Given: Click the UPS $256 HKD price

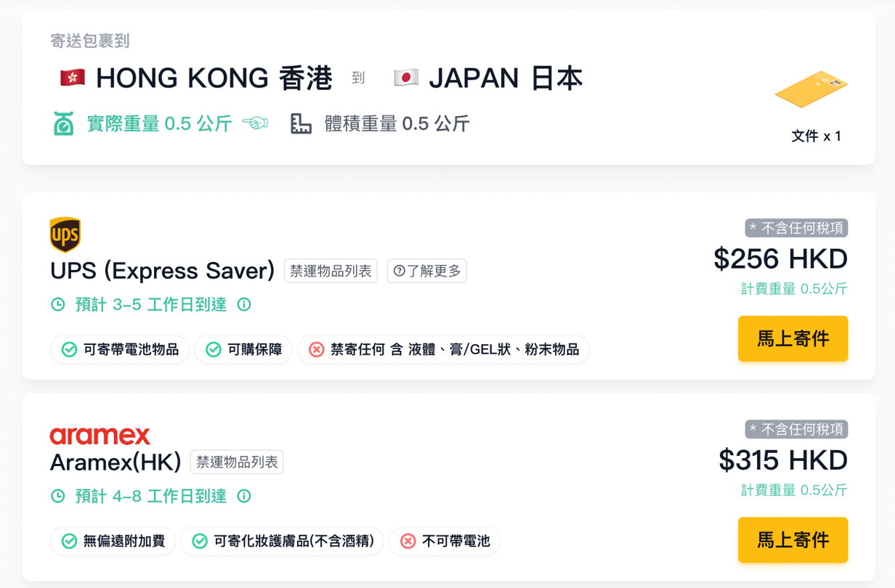Looking at the screenshot, I should click(x=780, y=259).
